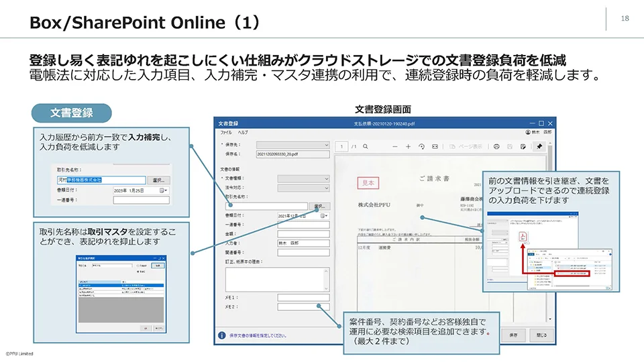The image size is (644, 362).
Task: Click the 取引先名称 field with highlighted company name
Action: pos(101,180)
